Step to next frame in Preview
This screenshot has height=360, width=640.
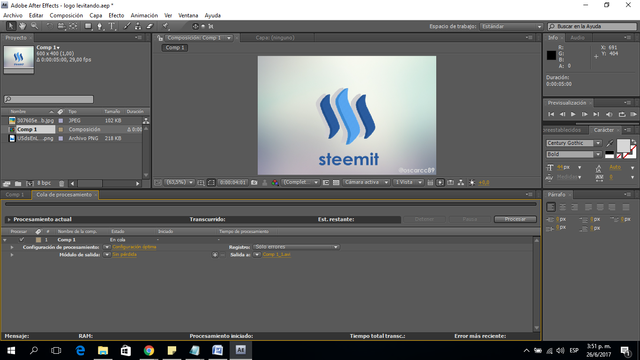[584, 114]
